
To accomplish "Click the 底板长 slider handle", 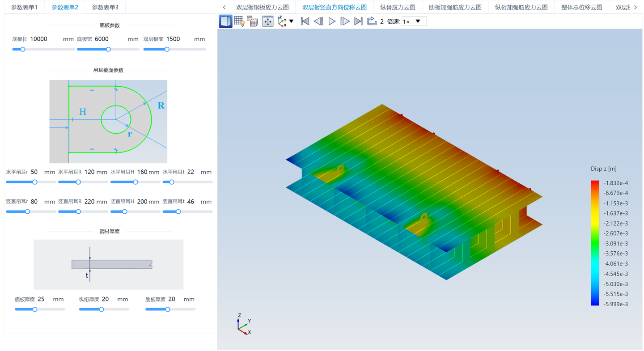I will tap(22, 49).
